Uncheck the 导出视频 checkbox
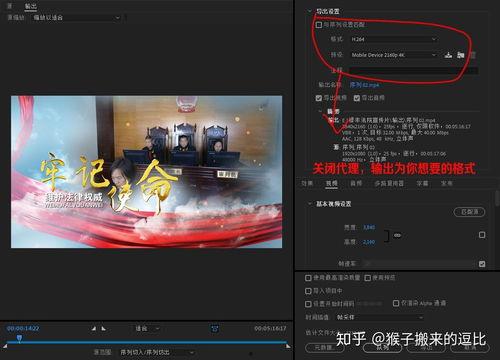This screenshot has width=500, height=360. tap(319, 98)
